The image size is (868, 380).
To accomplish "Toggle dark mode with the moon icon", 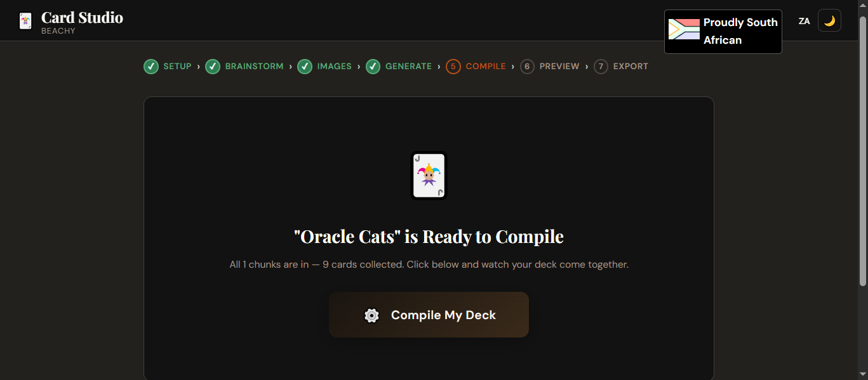I will click(829, 20).
